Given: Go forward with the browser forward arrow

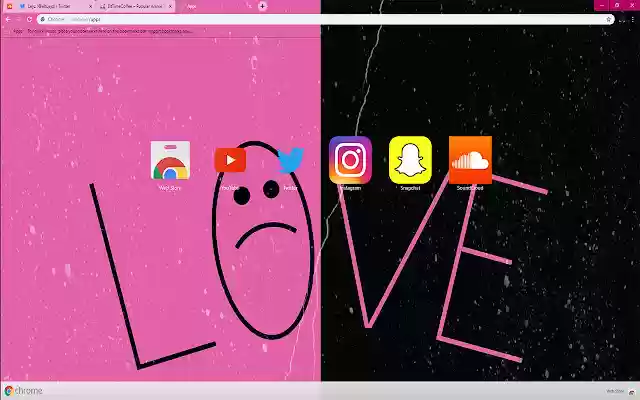Looking at the screenshot, I should pos(19,19).
